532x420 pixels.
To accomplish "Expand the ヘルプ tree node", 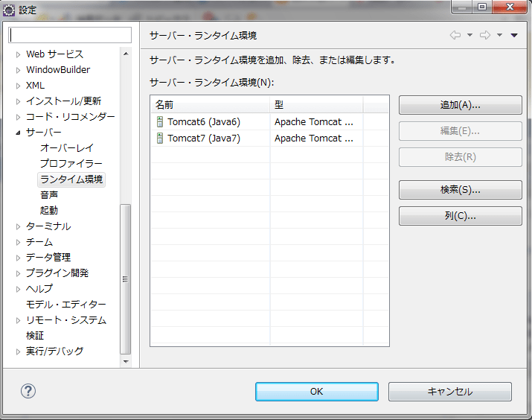I will [x=18, y=289].
